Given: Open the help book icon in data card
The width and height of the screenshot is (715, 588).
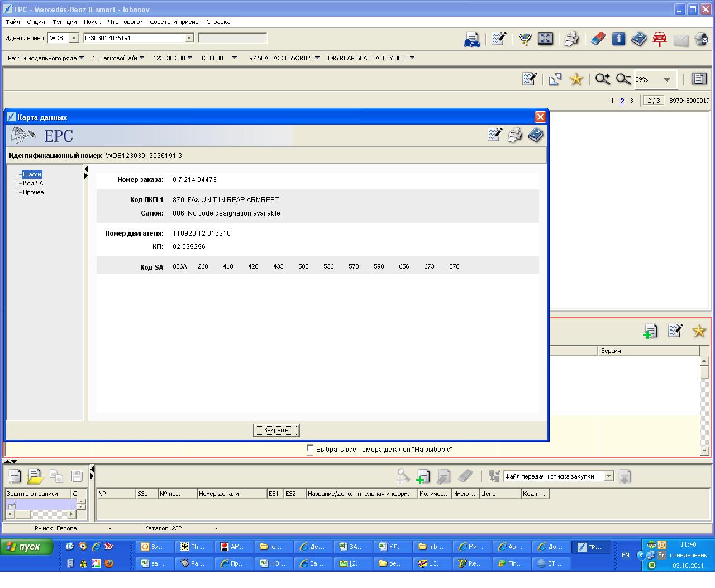Looking at the screenshot, I should coord(535,135).
